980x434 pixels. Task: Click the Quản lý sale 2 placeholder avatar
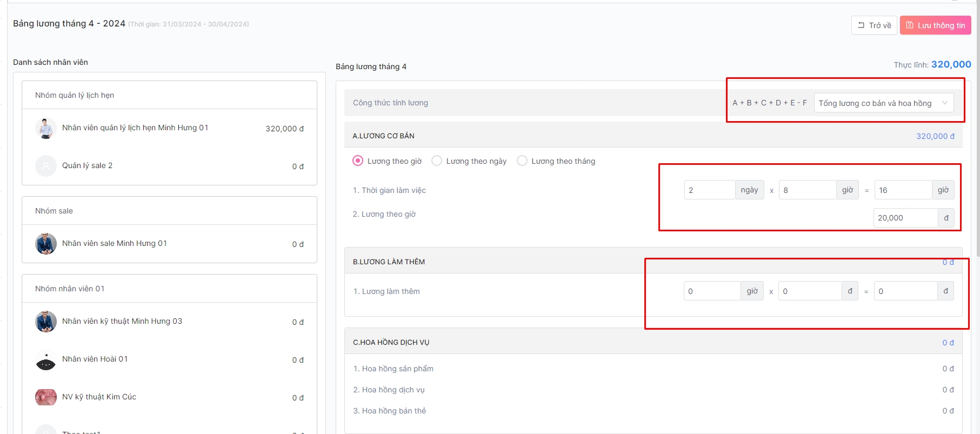click(46, 166)
